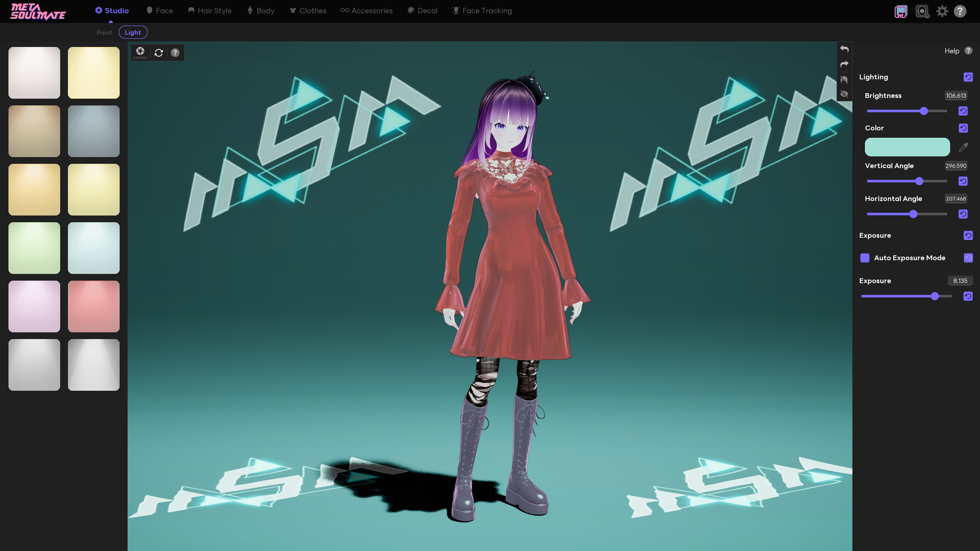Select the red lighting preset thumbnail
The width and height of the screenshot is (980, 551).
pos(94,306)
